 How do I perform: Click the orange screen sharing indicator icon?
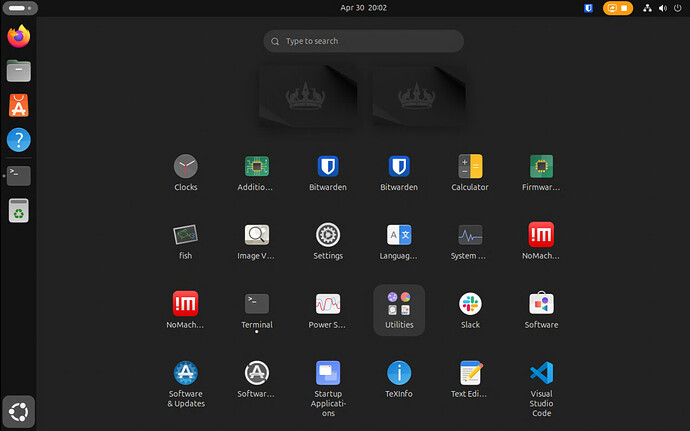coord(612,8)
